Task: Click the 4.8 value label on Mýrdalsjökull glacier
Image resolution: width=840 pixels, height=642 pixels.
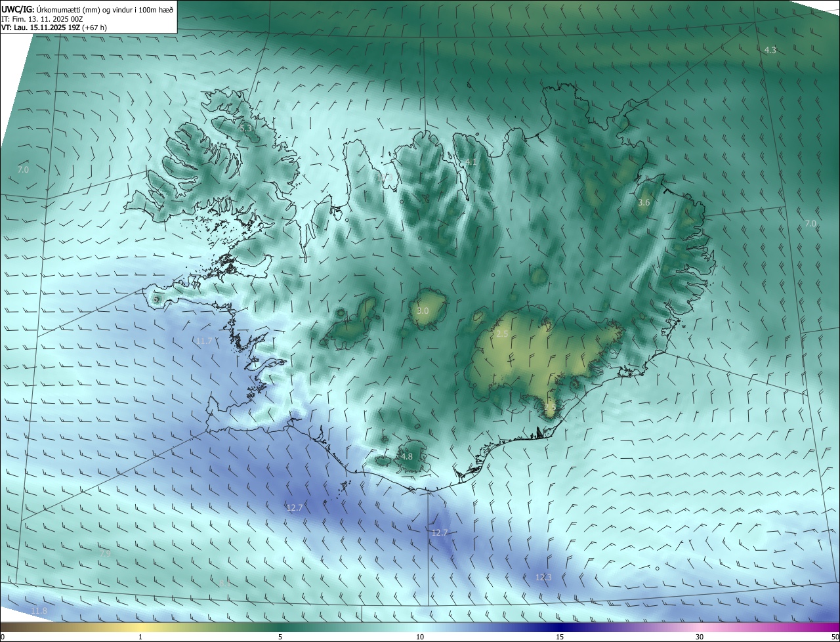Action: coord(407,457)
